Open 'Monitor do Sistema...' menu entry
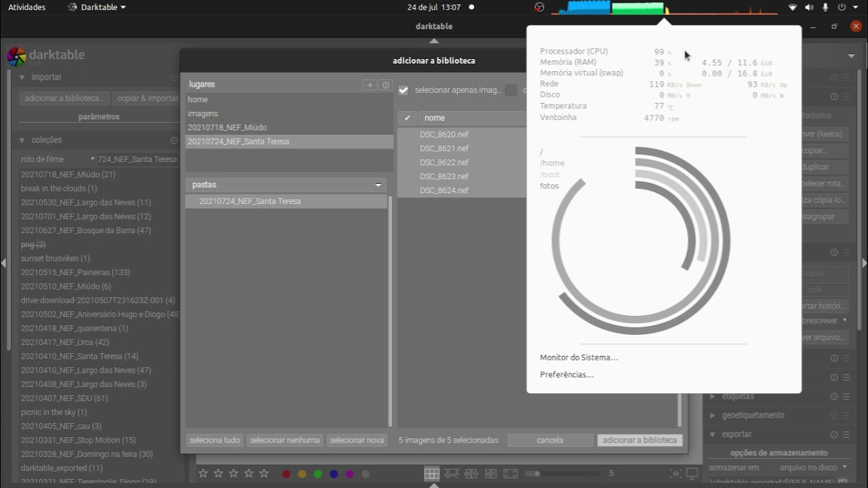Screen dimensions: 868x488 (x=578, y=357)
